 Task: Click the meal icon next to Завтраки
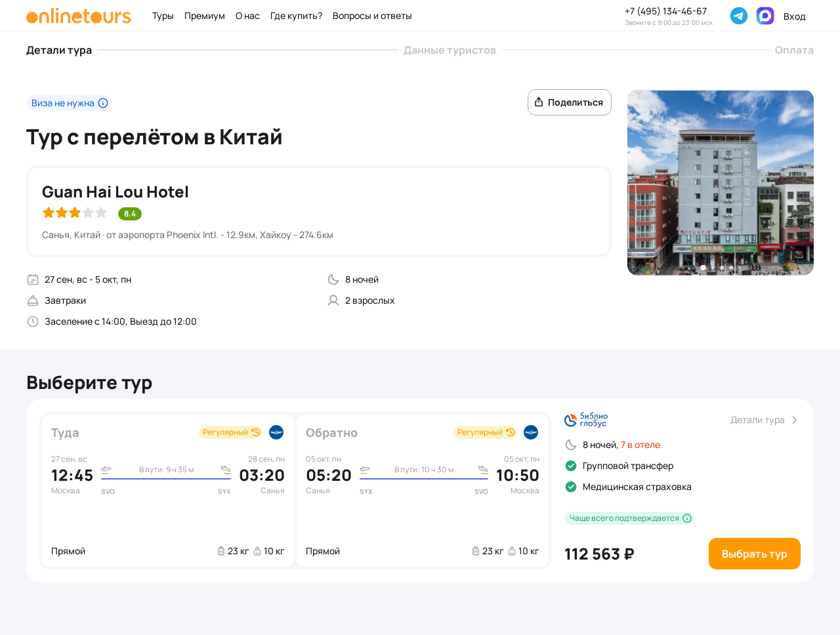point(33,300)
